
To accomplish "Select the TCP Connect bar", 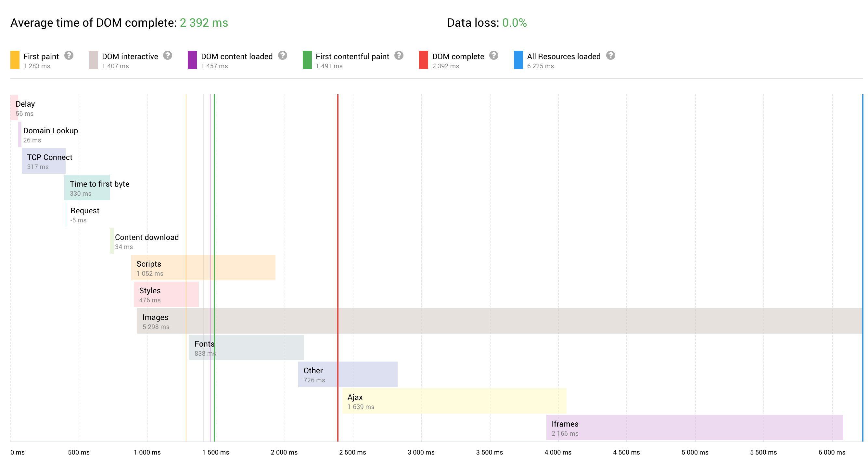I will tap(44, 161).
